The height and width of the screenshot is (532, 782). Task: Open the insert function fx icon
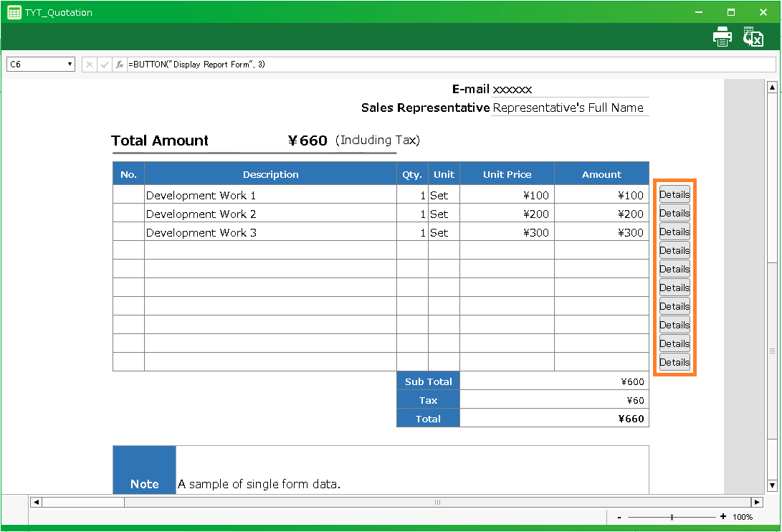coord(120,65)
